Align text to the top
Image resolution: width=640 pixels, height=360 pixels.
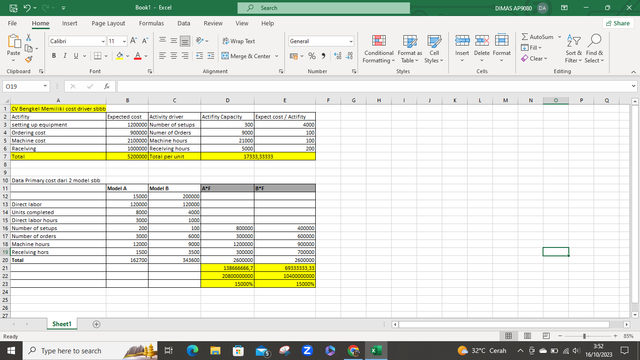click(162, 40)
